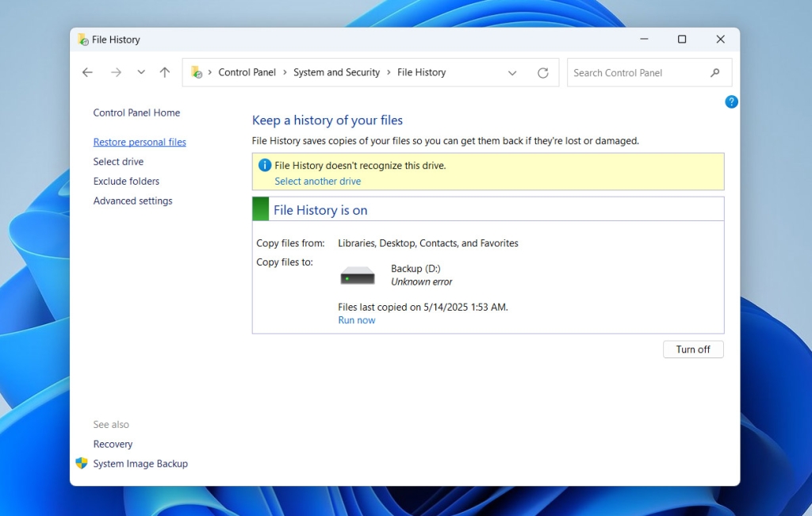Go back with the left arrow
This screenshot has height=516, width=812.
pos(87,72)
